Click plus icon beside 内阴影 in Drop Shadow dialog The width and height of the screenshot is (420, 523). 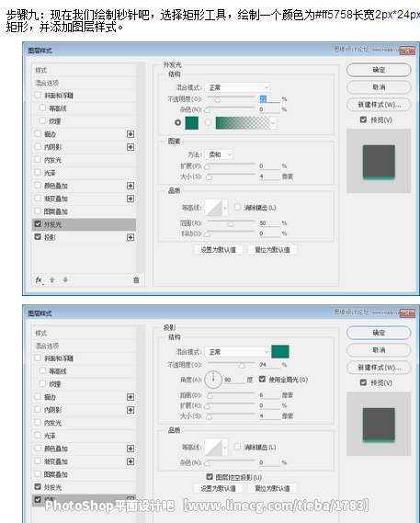point(131,410)
